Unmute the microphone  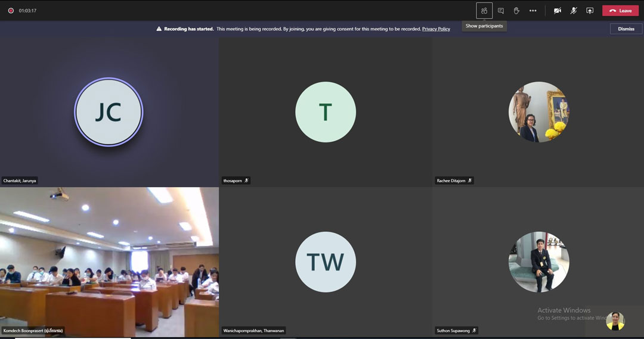pyautogui.click(x=574, y=11)
